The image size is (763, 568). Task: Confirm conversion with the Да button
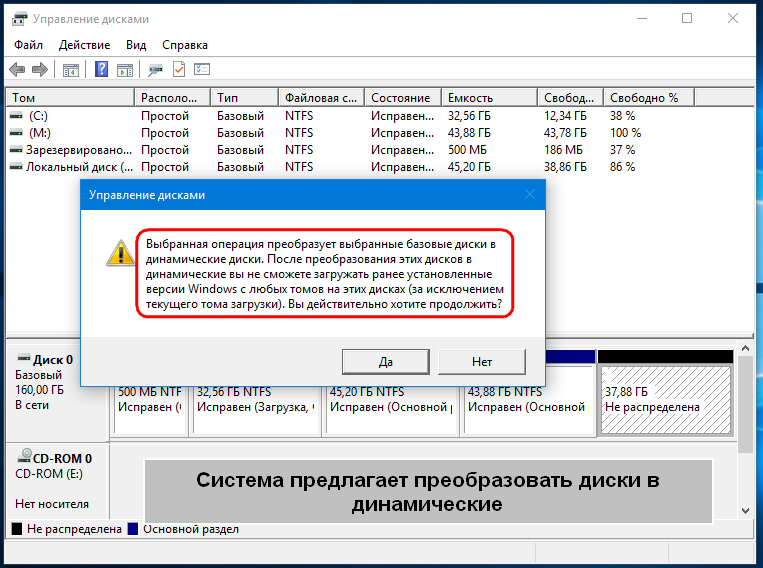pyautogui.click(x=385, y=362)
